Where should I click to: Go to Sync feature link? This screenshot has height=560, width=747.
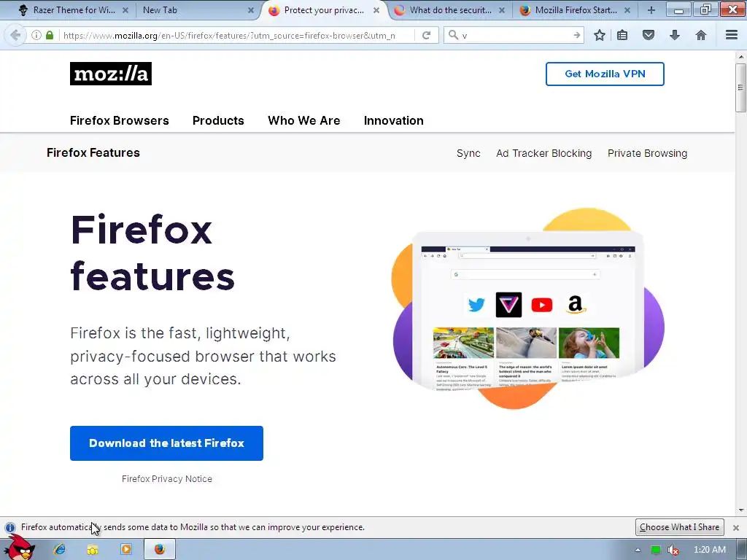(x=468, y=153)
